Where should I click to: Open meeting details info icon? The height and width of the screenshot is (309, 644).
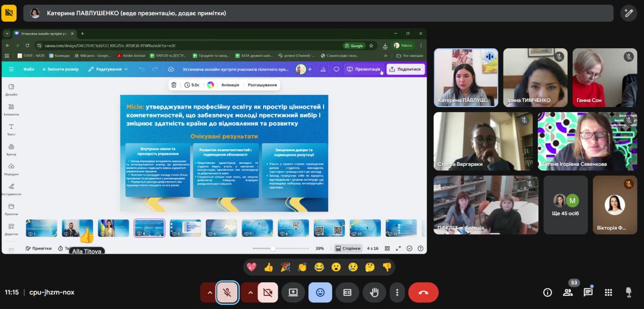pos(548,292)
